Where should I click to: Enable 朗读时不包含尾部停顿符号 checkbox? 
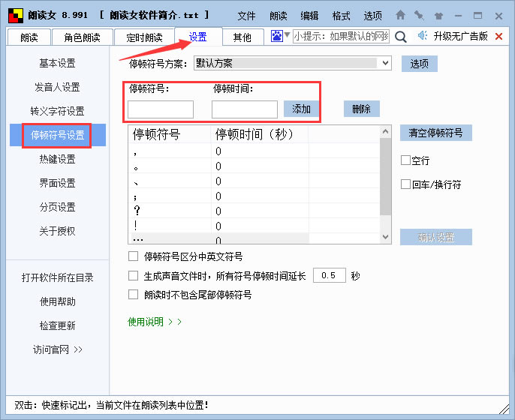(x=133, y=294)
